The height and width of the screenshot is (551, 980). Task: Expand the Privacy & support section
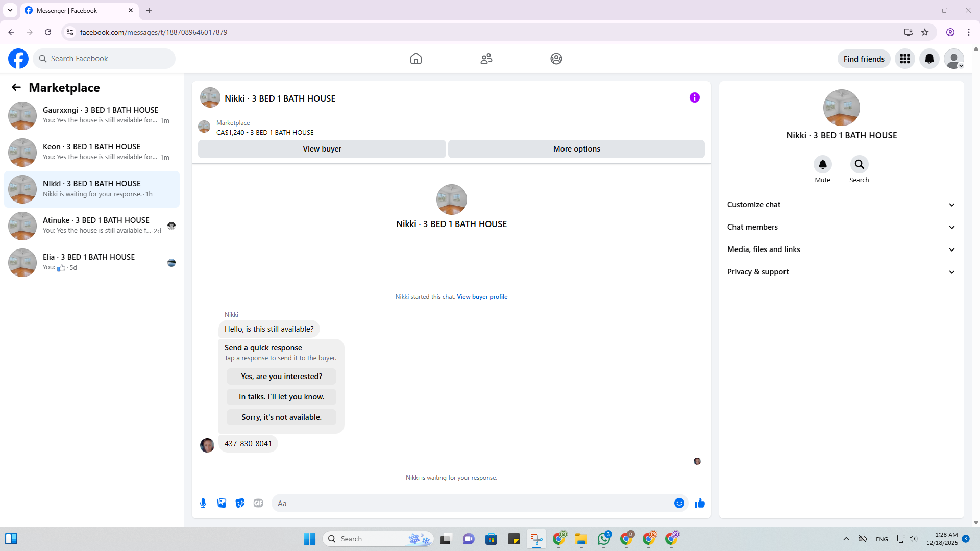tap(841, 272)
